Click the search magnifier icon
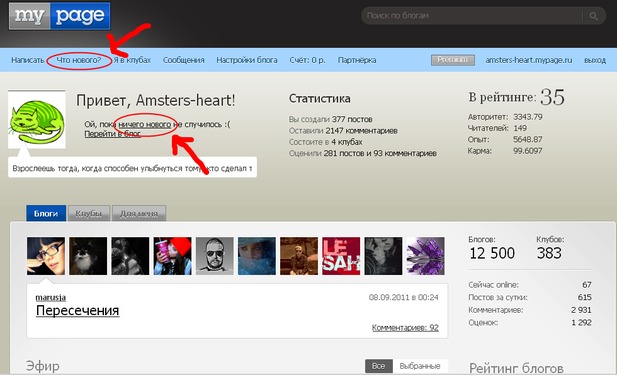Screen dimensions: 617x375 point(593,16)
